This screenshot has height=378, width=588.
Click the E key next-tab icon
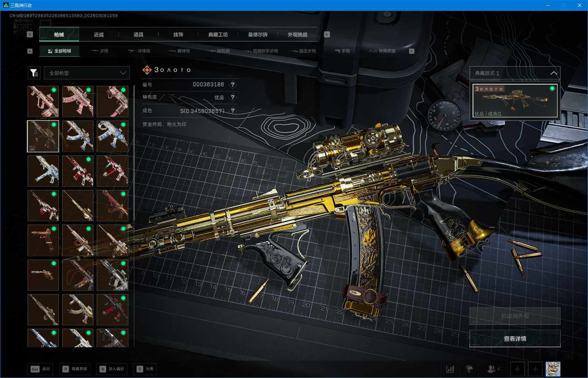click(327, 34)
